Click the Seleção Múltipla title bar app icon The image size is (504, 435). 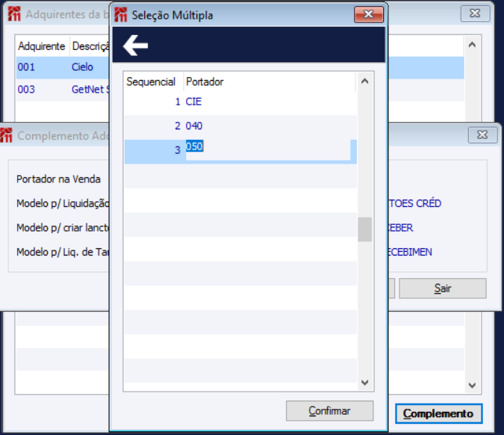point(121,15)
